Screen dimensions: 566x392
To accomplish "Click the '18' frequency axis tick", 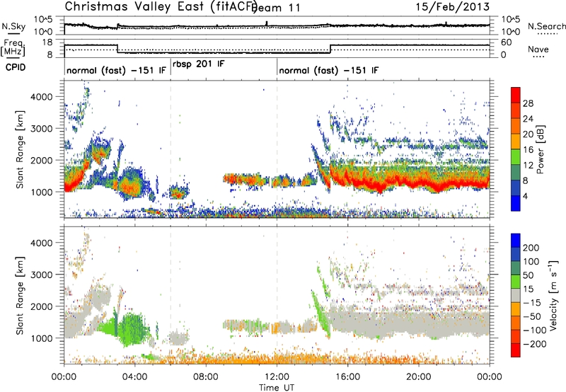I will point(47,42).
